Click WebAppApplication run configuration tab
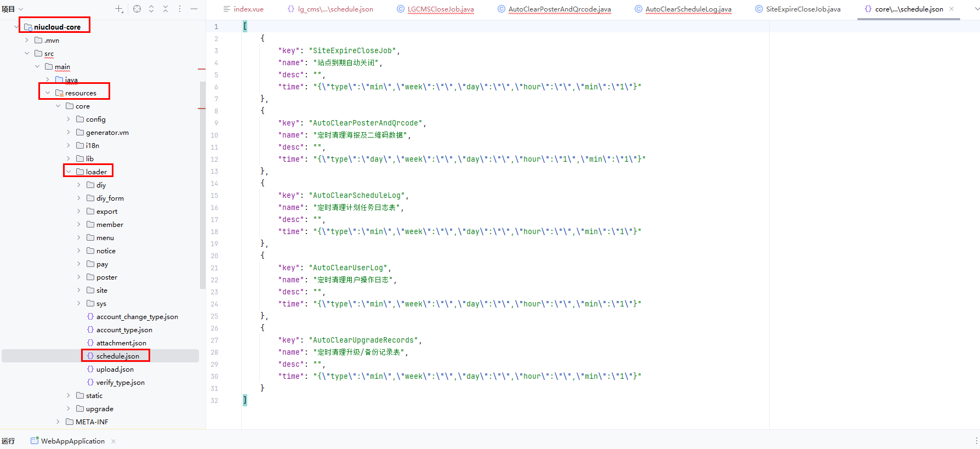This screenshot has width=980, height=449. [x=72, y=441]
